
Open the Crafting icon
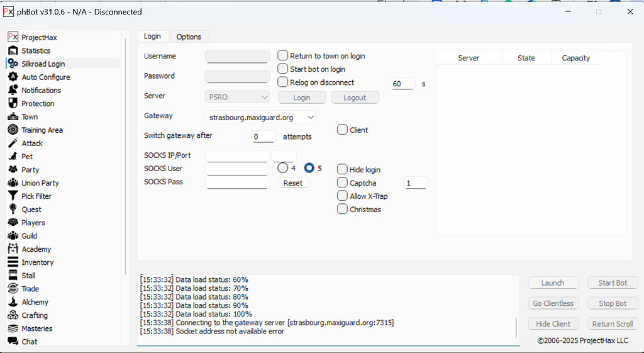13,315
